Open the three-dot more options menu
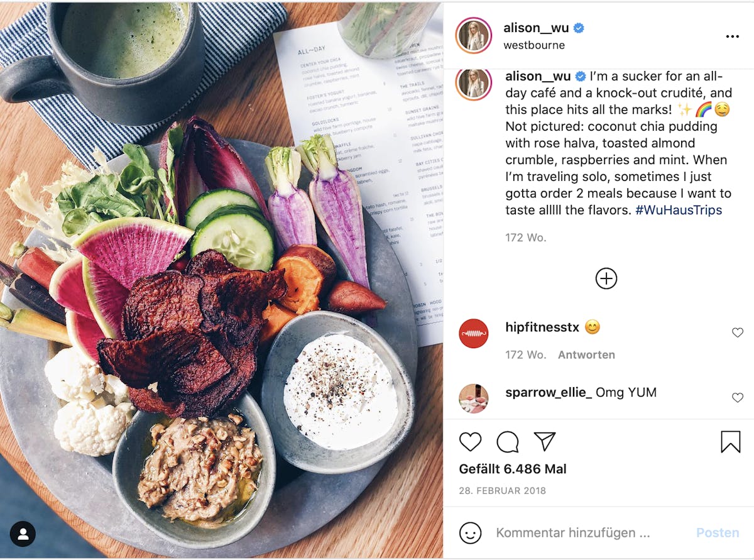The height and width of the screenshot is (560, 754). (x=732, y=36)
